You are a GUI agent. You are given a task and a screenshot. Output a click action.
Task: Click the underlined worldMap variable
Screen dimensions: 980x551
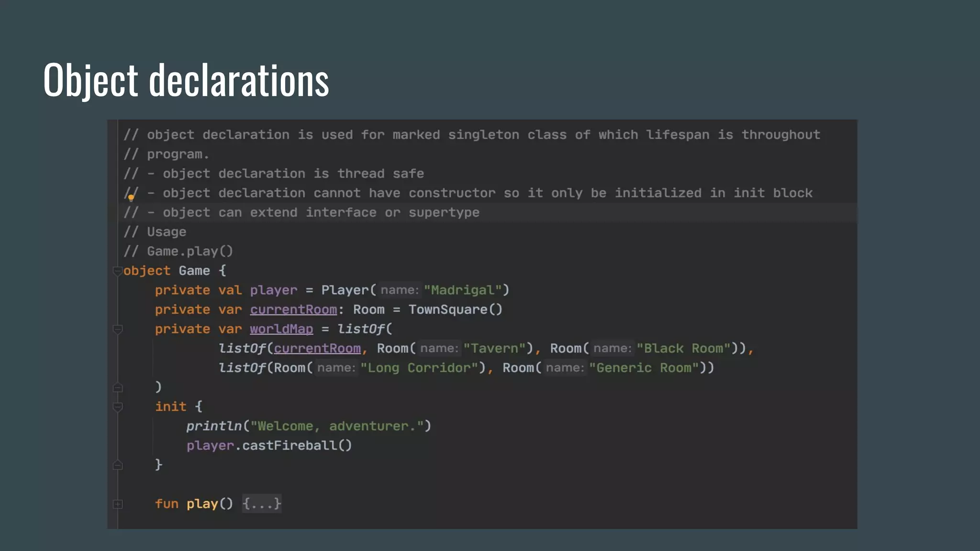click(x=281, y=329)
